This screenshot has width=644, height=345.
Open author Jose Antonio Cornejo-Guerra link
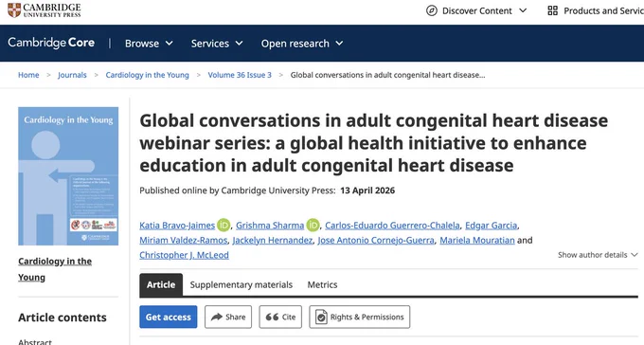[x=376, y=240]
